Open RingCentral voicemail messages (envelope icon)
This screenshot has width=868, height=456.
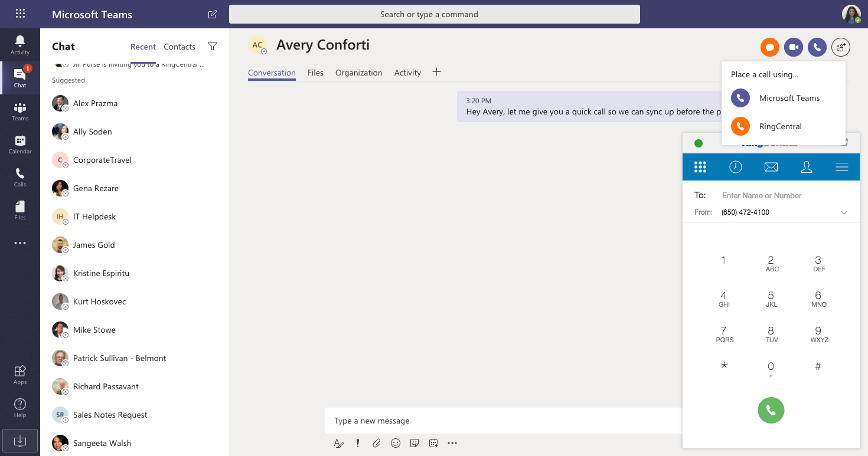point(771,167)
